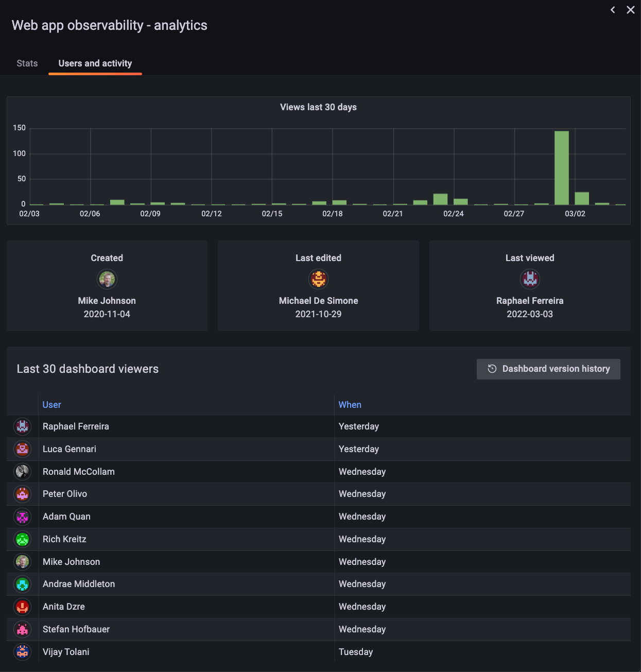
Task: Click Vijay Tolani's avatar icon
Action: [x=23, y=652]
